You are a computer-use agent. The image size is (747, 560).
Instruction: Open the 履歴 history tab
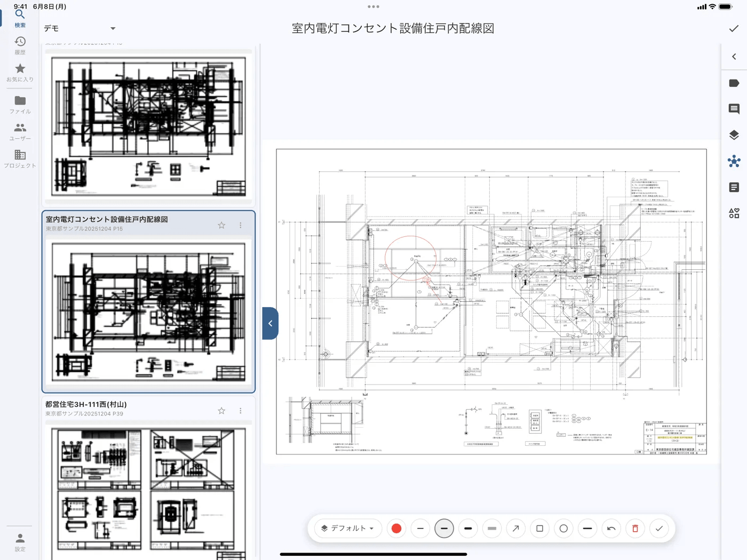(20, 46)
